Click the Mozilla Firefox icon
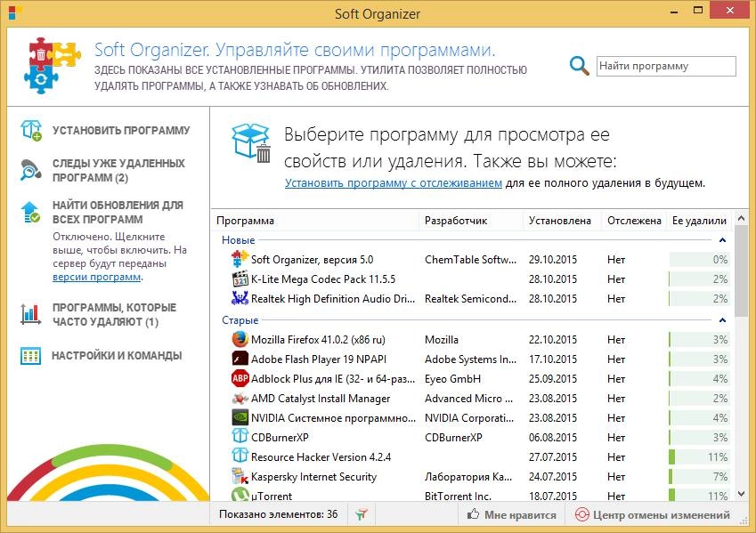The image size is (756, 533). pos(240,339)
